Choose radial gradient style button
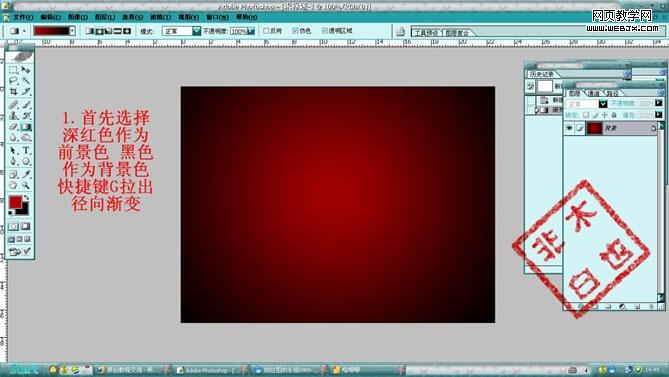 coord(99,31)
